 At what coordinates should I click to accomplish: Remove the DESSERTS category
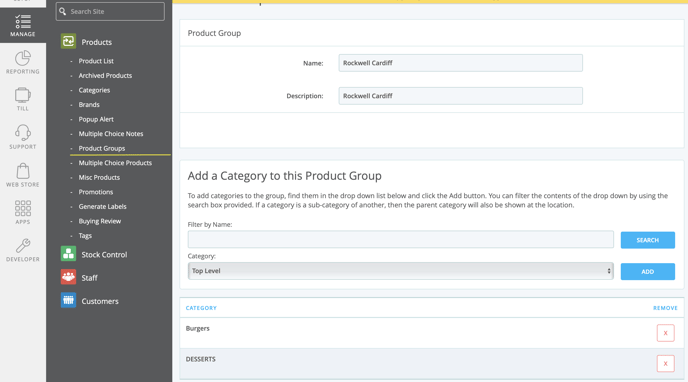coord(665,364)
